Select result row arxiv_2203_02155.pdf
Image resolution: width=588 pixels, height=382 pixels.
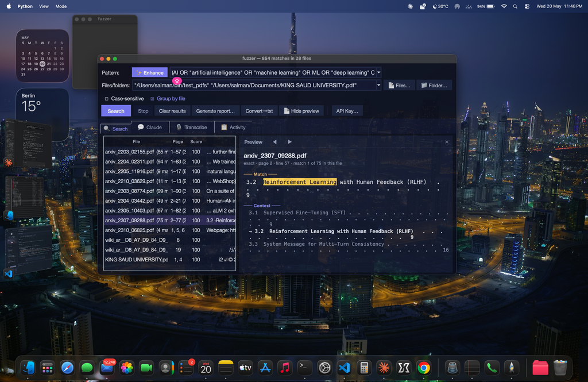click(170, 152)
